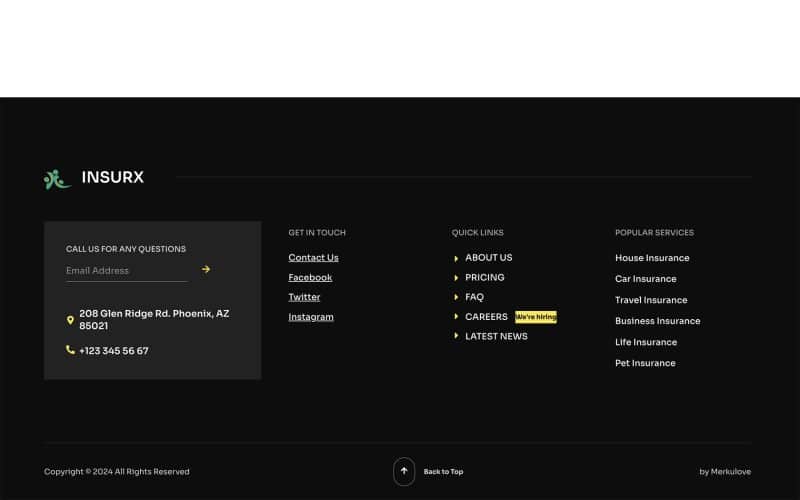Click the yellow phone icon
800x500 pixels.
70,350
